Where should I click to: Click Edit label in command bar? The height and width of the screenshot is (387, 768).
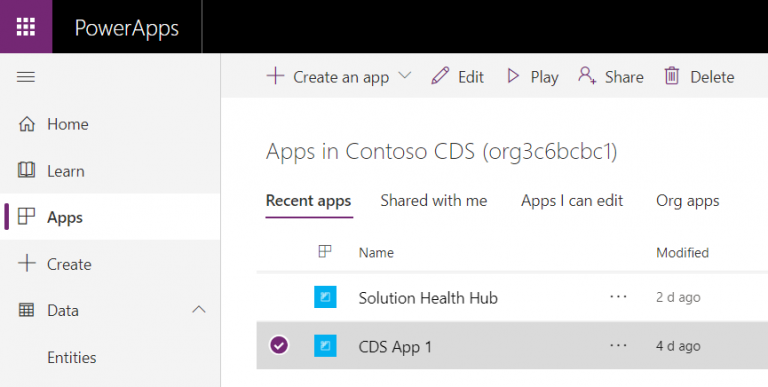(471, 77)
